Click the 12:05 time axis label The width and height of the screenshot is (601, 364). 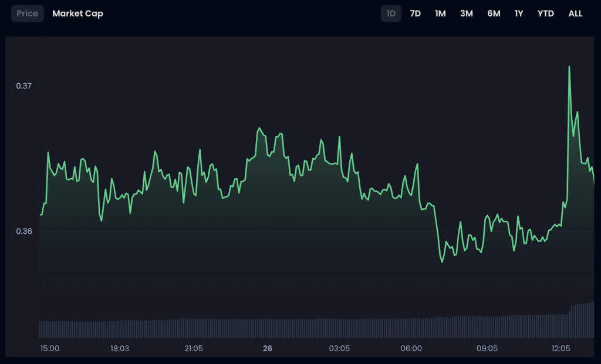click(x=561, y=349)
